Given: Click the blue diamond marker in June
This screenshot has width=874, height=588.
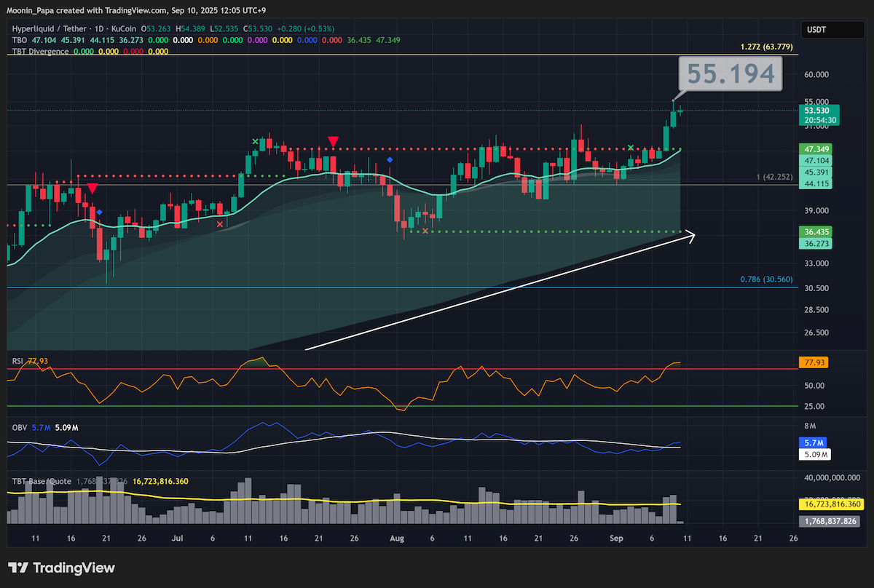Looking at the screenshot, I should pyautogui.click(x=100, y=212).
